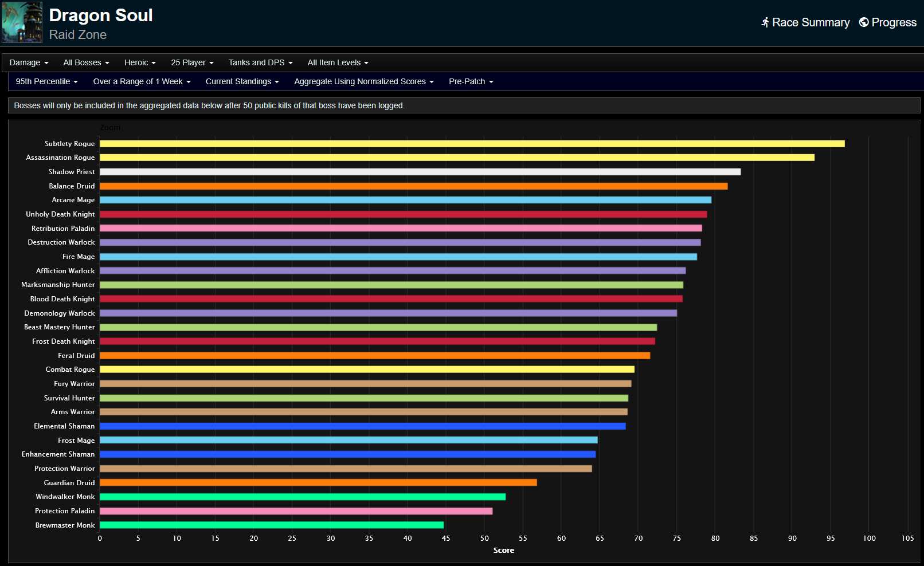924x566 pixels.
Task: Expand the Current Standings dropdown
Action: pyautogui.click(x=242, y=81)
